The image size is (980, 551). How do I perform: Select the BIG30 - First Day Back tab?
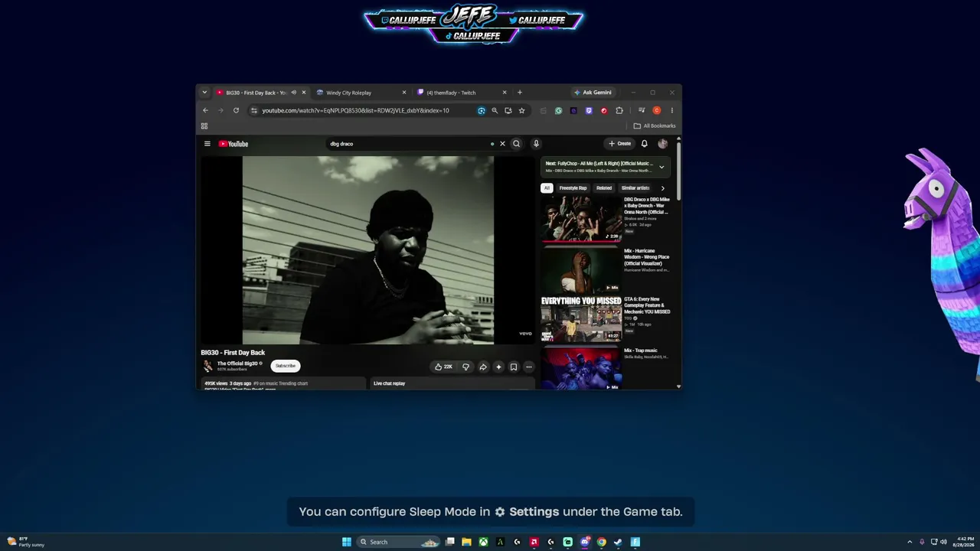(260, 93)
